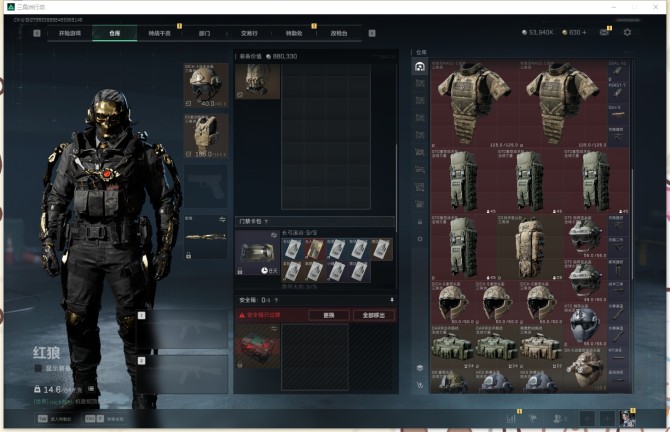Open the statistics bar chart icon
The image size is (670, 432).
tap(511, 418)
